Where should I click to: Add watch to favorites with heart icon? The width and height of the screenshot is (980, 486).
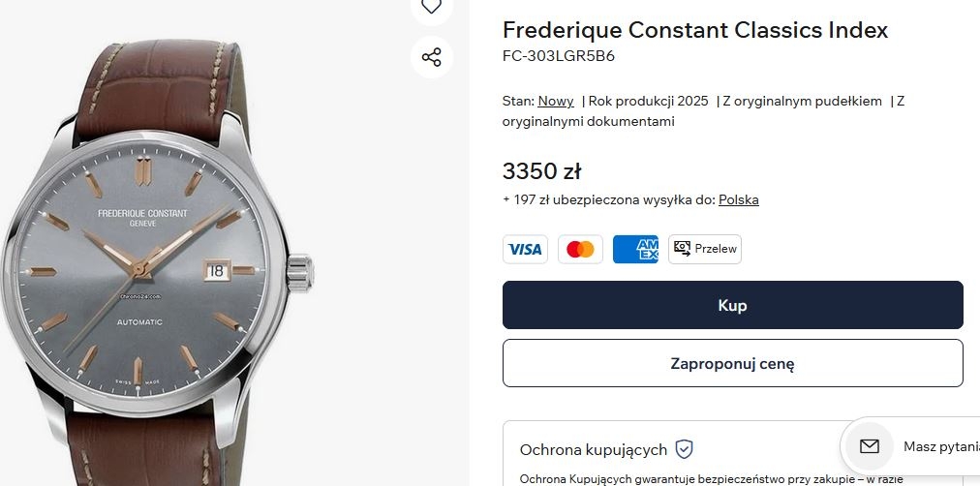(x=431, y=8)
